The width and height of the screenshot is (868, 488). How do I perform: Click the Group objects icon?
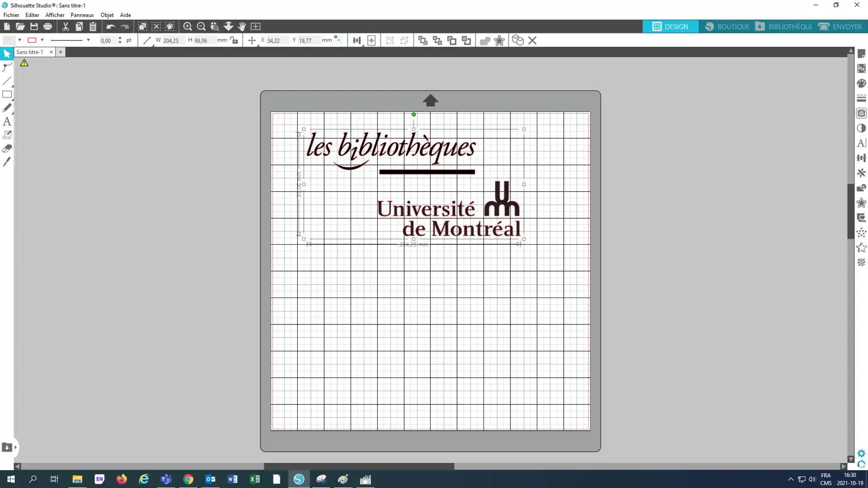tap(390, 40)
